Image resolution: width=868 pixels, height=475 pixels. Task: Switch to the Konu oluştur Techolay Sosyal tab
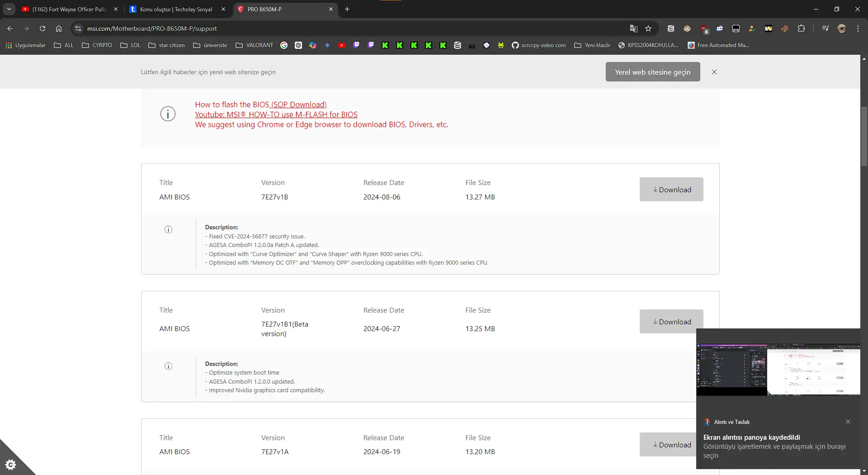point(176,9)
